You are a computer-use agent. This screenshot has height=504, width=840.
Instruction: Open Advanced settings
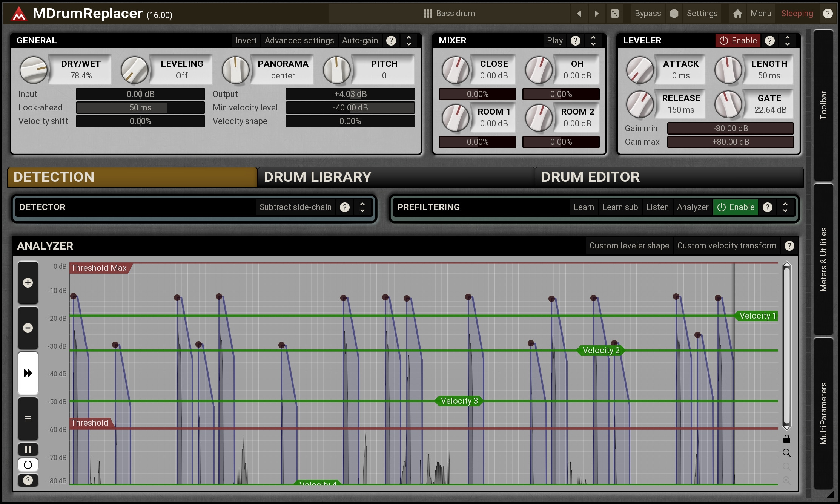(299, 41)
